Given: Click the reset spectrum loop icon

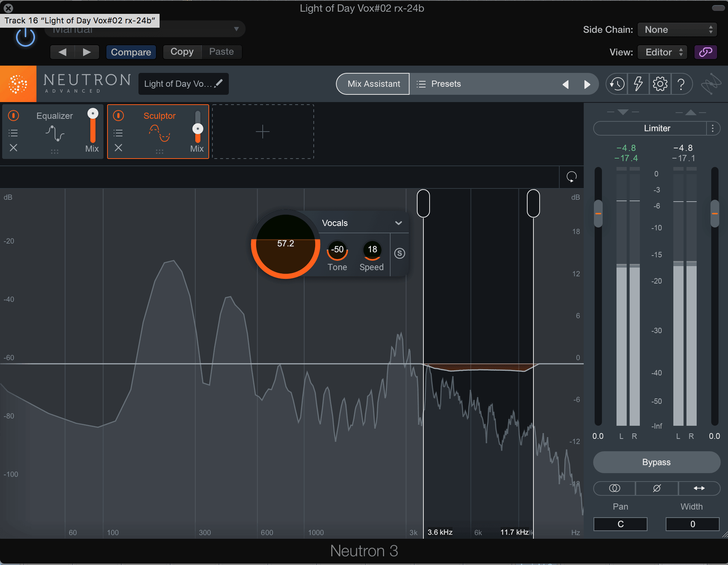Looking at the screenshot, I should [x=572, y=177].
